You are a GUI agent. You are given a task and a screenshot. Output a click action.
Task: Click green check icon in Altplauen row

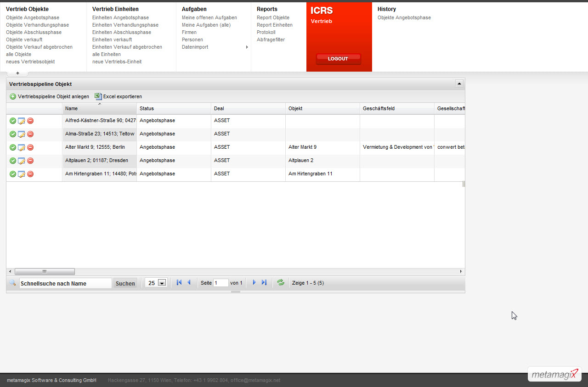pos(13,161)
